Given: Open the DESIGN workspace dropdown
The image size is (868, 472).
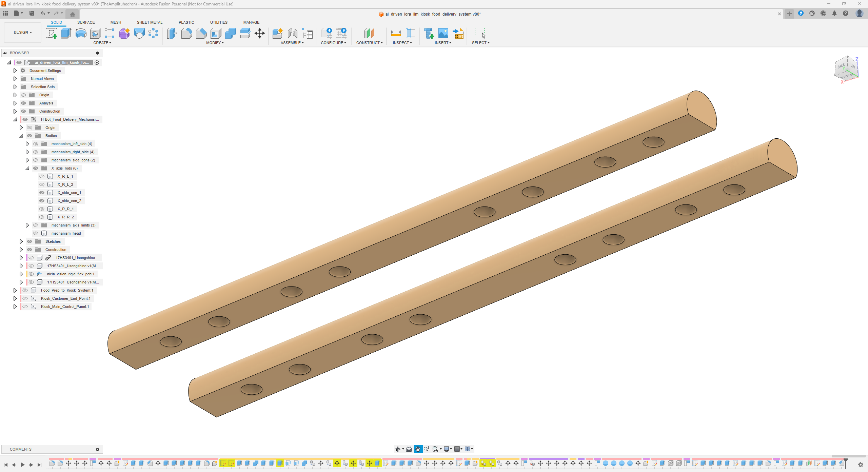Looking at the screenshot, I should point(22,33).
